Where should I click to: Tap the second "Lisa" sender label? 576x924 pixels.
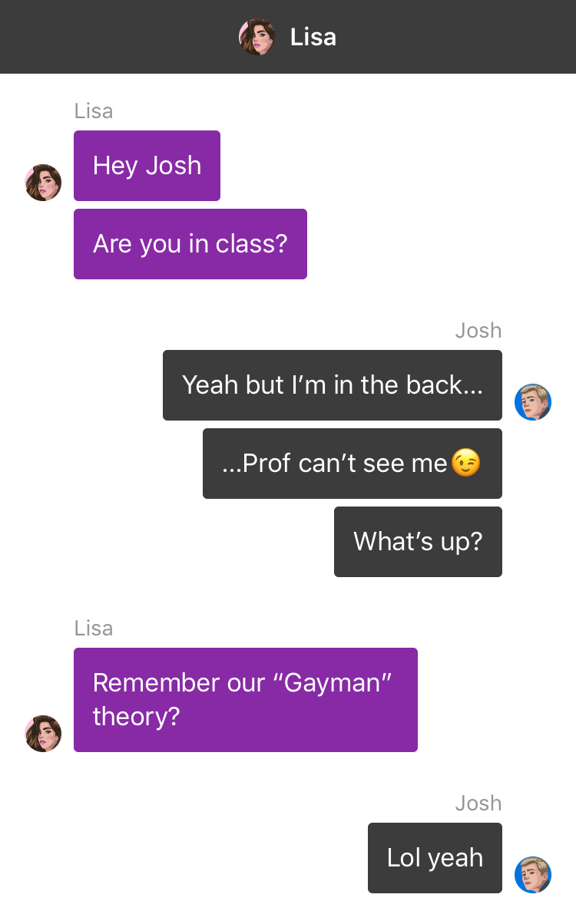[94, 629]
